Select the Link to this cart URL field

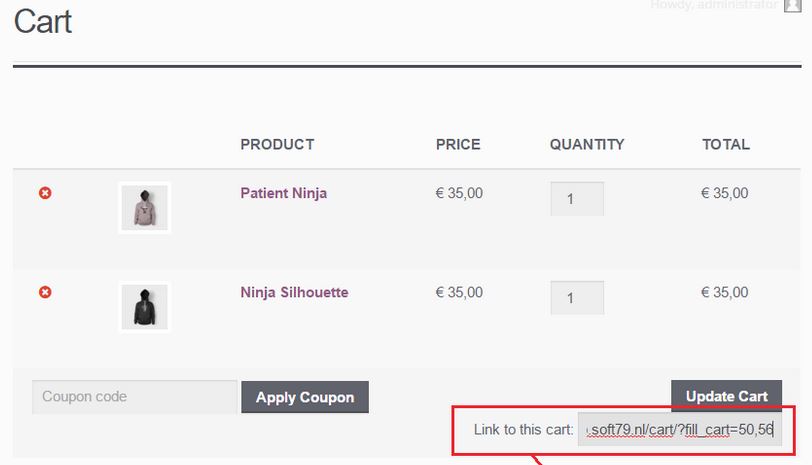coord(680,430)
